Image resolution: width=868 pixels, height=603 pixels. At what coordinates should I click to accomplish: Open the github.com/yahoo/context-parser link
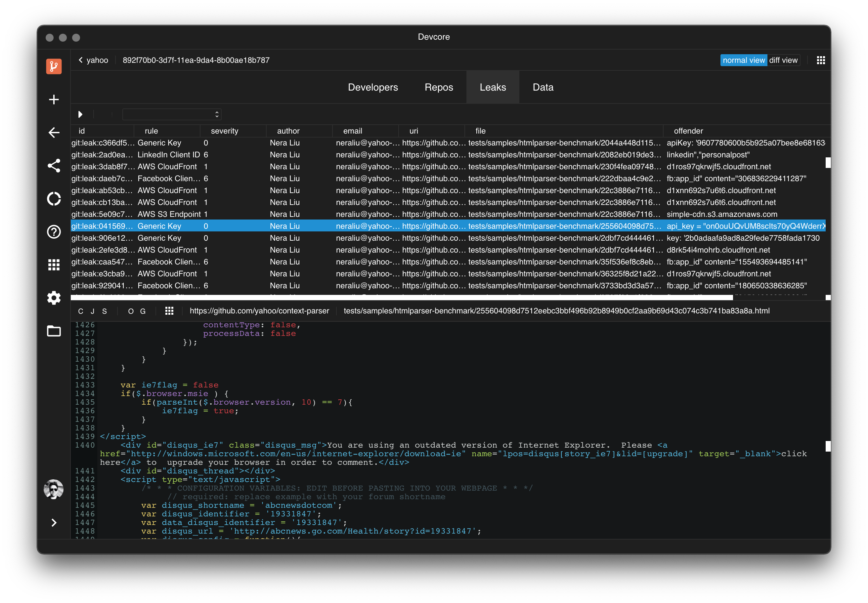[259, 311]
